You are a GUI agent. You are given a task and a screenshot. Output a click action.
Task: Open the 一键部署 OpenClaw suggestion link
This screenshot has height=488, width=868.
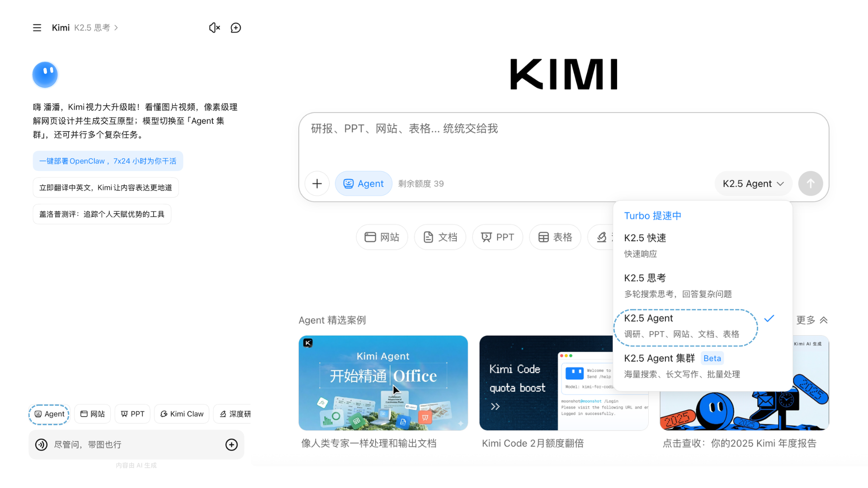point(108,161)
